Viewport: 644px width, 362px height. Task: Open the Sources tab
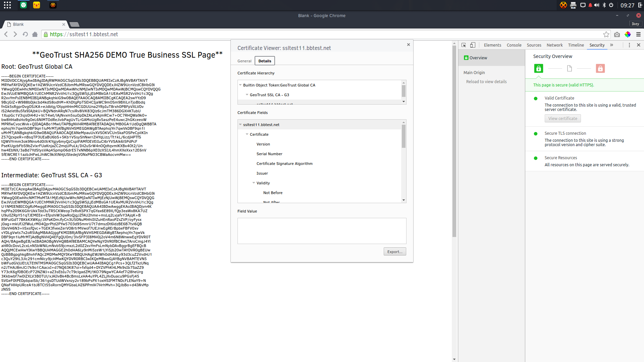(x=534, y=45)
